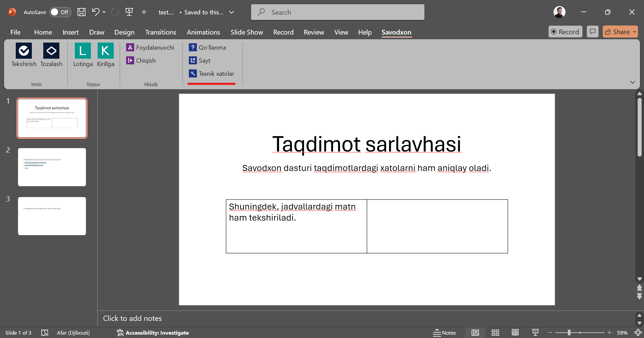Image resolution: width=644 pixels, height=338 pixels.
Task: Open the Transitions tab
Action: tap(160, 32)
